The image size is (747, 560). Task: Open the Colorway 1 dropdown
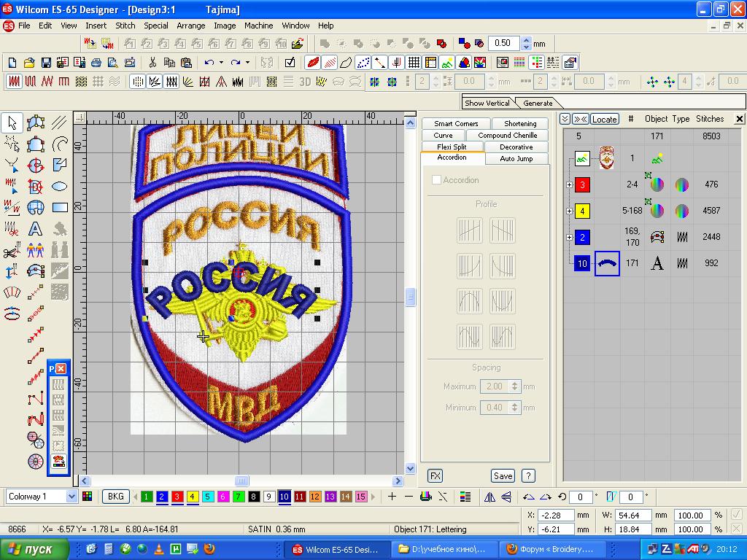coord(71,497)
